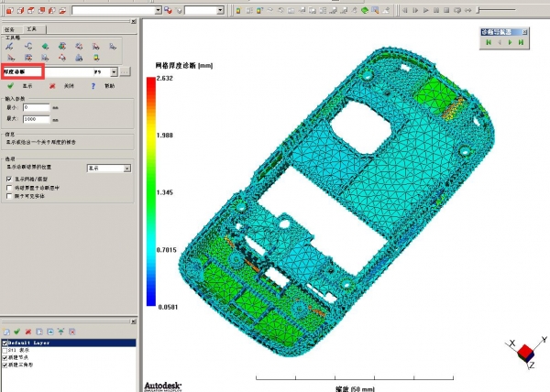Close the tools panel with its X button
The width and height of the screenshot is (550, 392).
point(134,22)
